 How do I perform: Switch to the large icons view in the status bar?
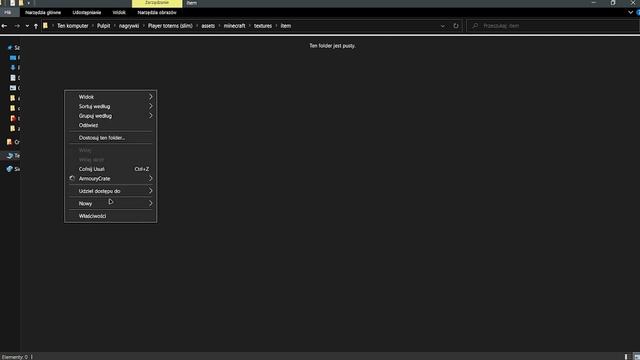[636, 357]
